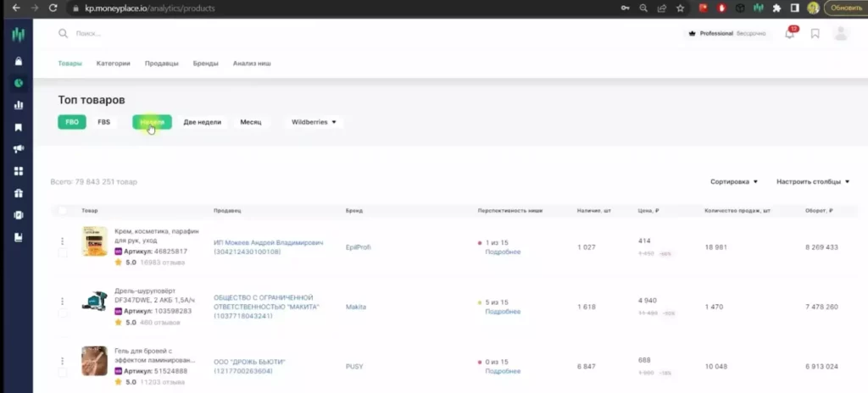Open the Wildberries marketplace dropdown
This screenshot has height=393, width=868.
pyautogui.click(x=314, y=122)
